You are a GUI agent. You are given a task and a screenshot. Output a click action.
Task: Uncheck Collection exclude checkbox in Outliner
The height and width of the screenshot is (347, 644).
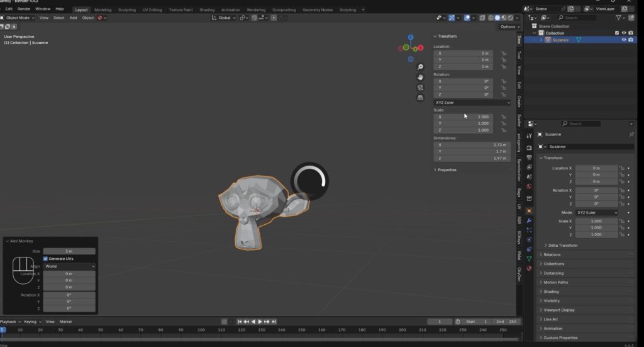[x=617, y=33]
